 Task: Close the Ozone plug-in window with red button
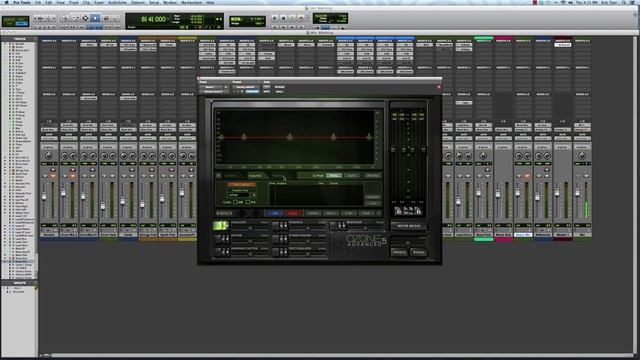pos(439,87)
